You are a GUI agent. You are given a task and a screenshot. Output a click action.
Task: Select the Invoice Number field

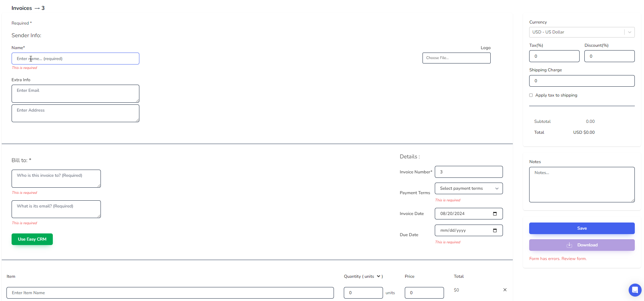coord(468,172)
